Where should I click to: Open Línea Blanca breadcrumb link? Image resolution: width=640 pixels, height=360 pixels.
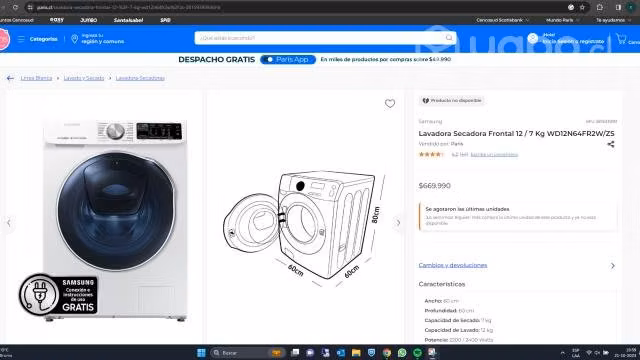(x=36, y=78)
